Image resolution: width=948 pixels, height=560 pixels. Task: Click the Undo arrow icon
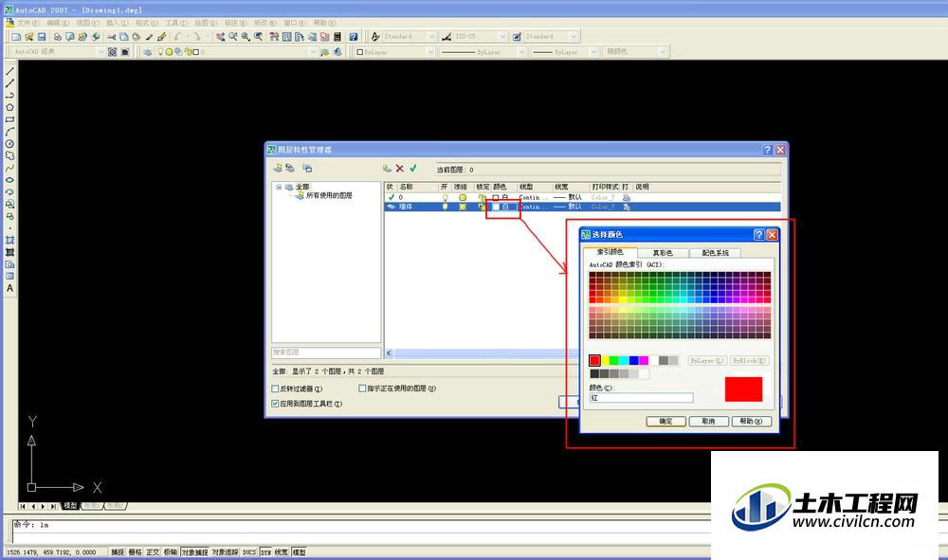(x=178, y=37)
